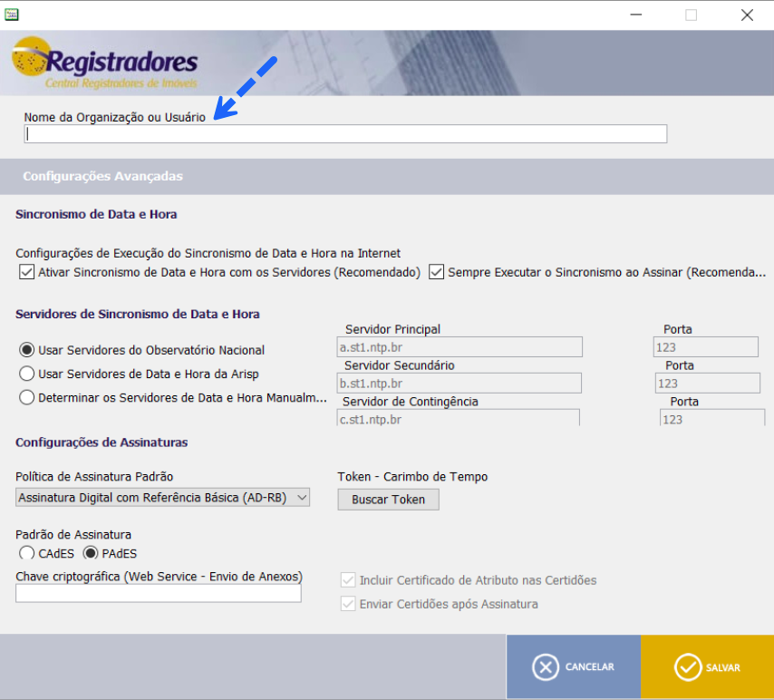The width and height of the screenshot is (774, 700).
Task: Click the Servidor Principal text field
Action: [x=460, y=346]
